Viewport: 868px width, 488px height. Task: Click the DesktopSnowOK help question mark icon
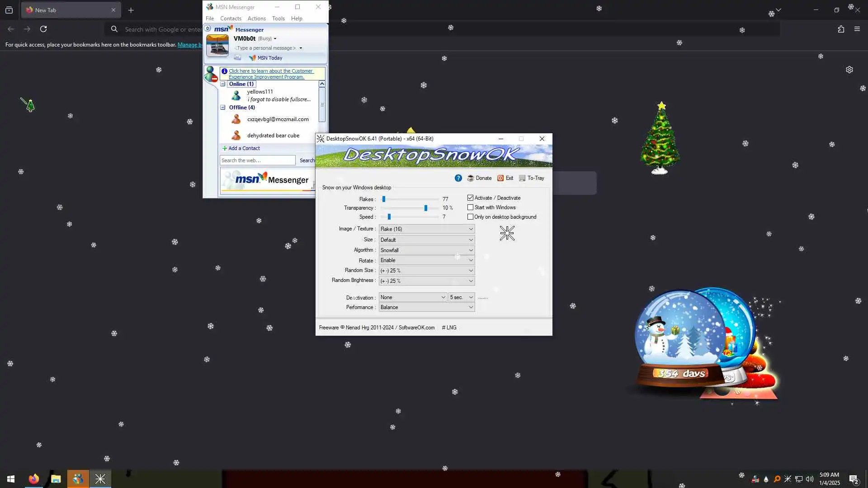[x=458, y=178]
